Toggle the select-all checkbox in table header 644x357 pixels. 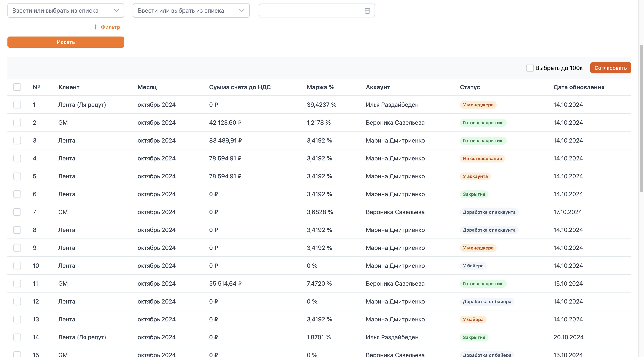coord(17,87)
